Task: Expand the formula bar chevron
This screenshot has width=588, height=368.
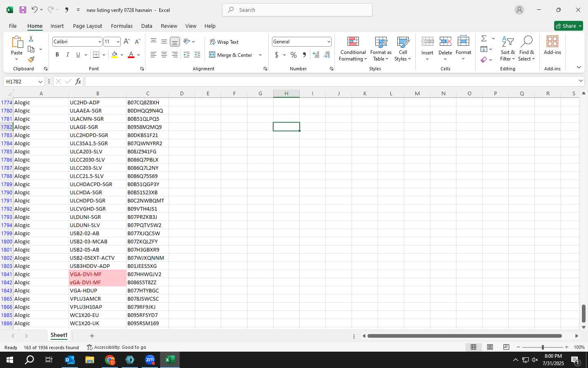Action: pyautogui.click(x=581, y=81)
